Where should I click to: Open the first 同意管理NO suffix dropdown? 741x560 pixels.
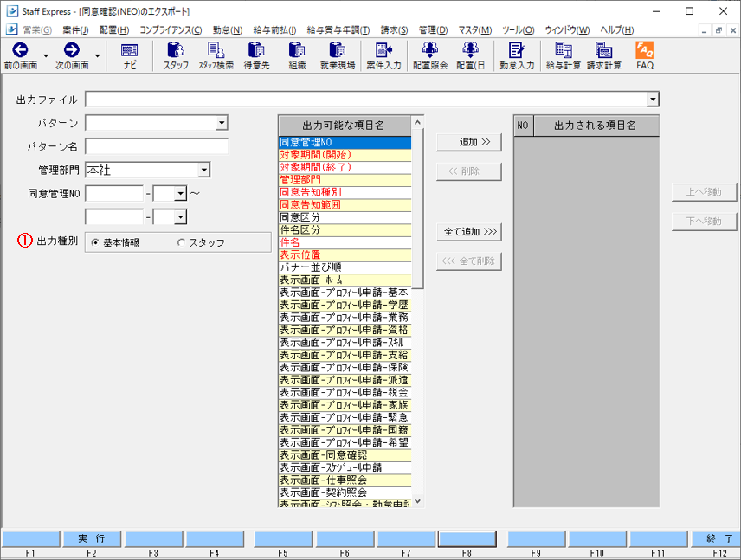[x=181, y=193]
